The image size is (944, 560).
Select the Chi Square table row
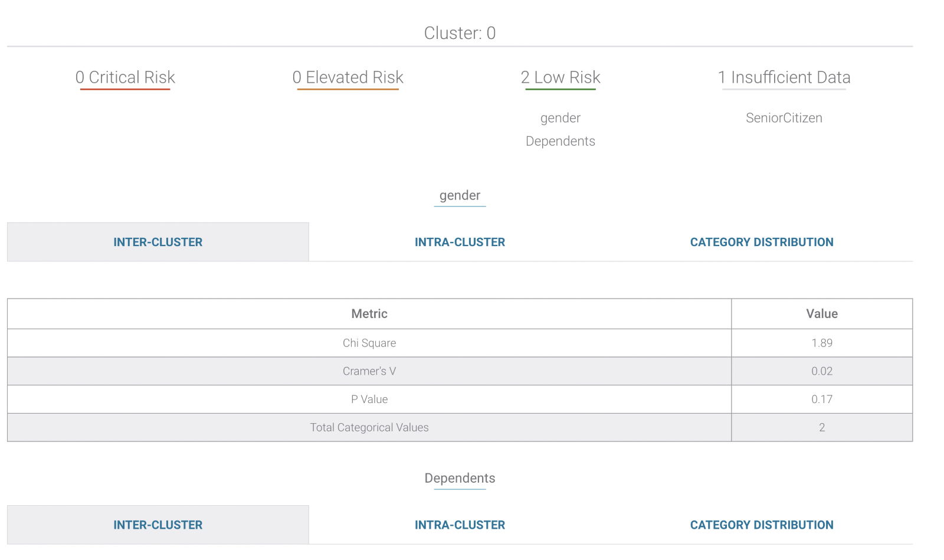pos(369,343)
